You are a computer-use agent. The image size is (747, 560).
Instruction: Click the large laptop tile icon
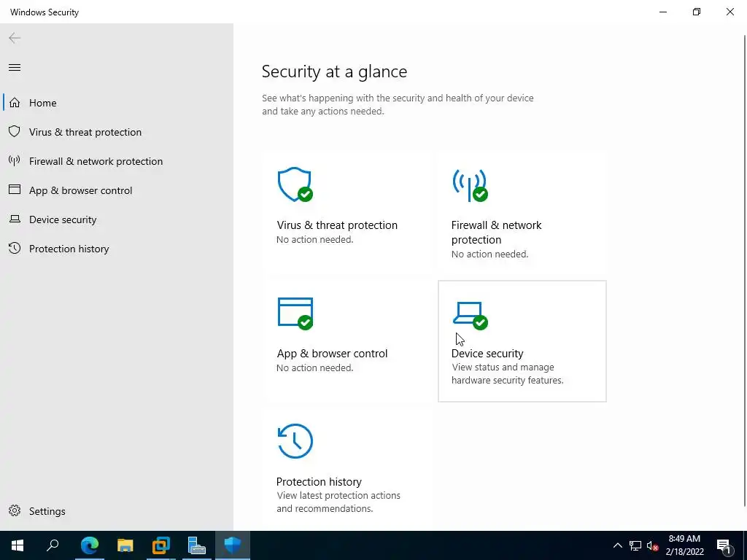(x=471, y=315)
